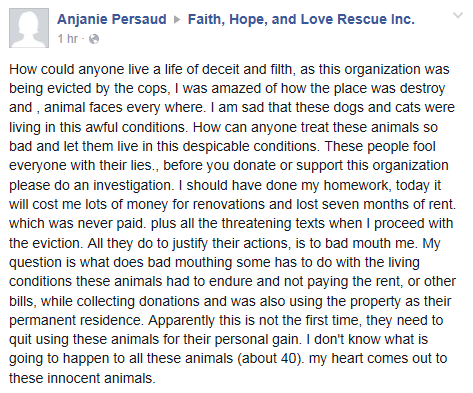
Task: Open Anjanie Persaud's default profile picture
Action: tap(29, 28)
